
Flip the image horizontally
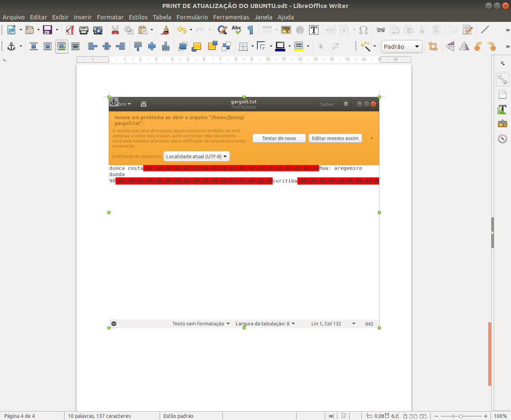pyautogui.click(x=464, y=46)
